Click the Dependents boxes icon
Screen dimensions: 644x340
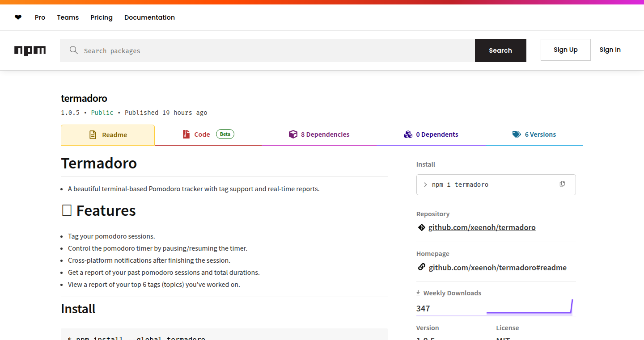408,134
